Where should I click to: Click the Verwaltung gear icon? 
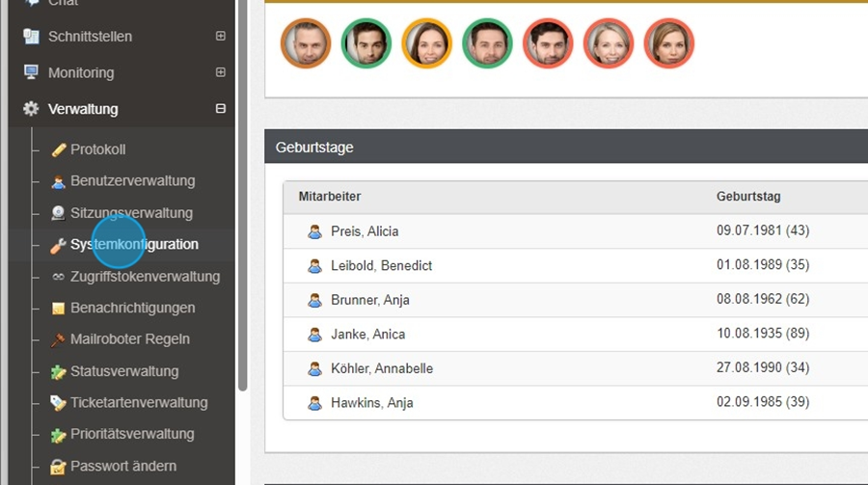pyautogui.click(x=31, y=109)
